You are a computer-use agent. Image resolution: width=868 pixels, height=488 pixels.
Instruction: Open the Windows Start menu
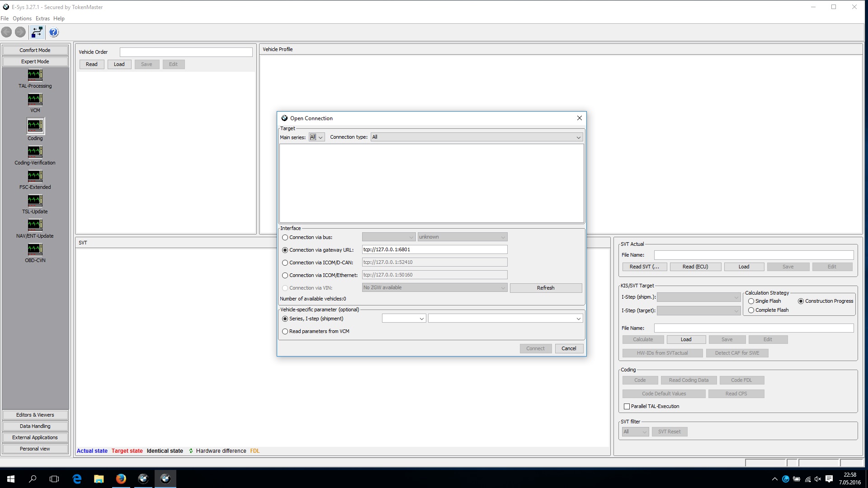click(11, 479)
